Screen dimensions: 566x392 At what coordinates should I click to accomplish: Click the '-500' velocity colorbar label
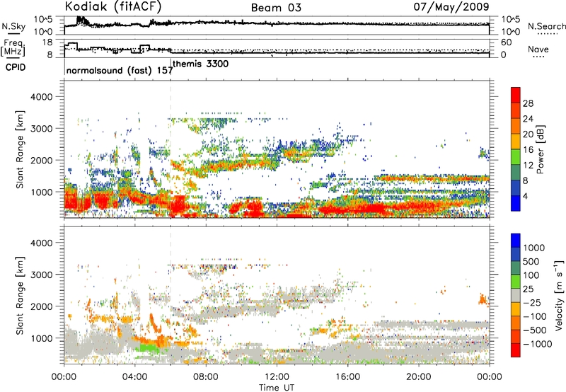tap(535, 330)
